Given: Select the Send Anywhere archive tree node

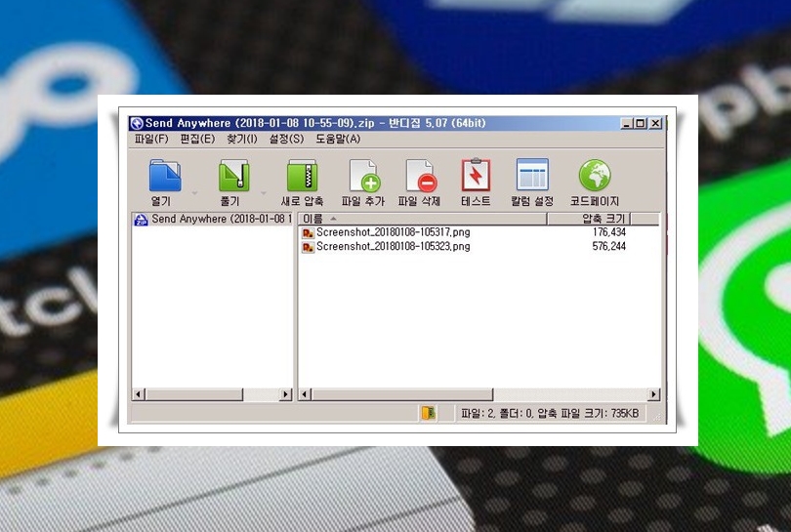Looking at the screenshot, I should pyautogui.click(x=213, y=219).
